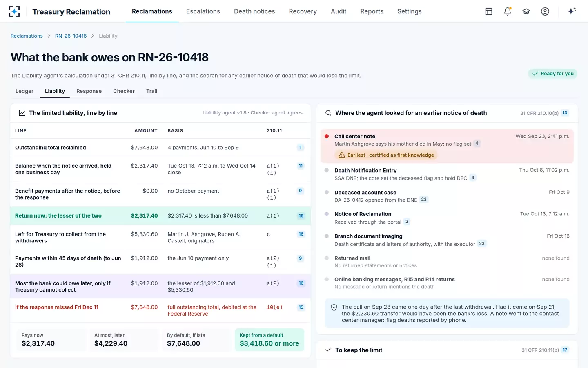Screen dimensions: 588x368
Task: Click the By default, if late card
Action: 197,340
